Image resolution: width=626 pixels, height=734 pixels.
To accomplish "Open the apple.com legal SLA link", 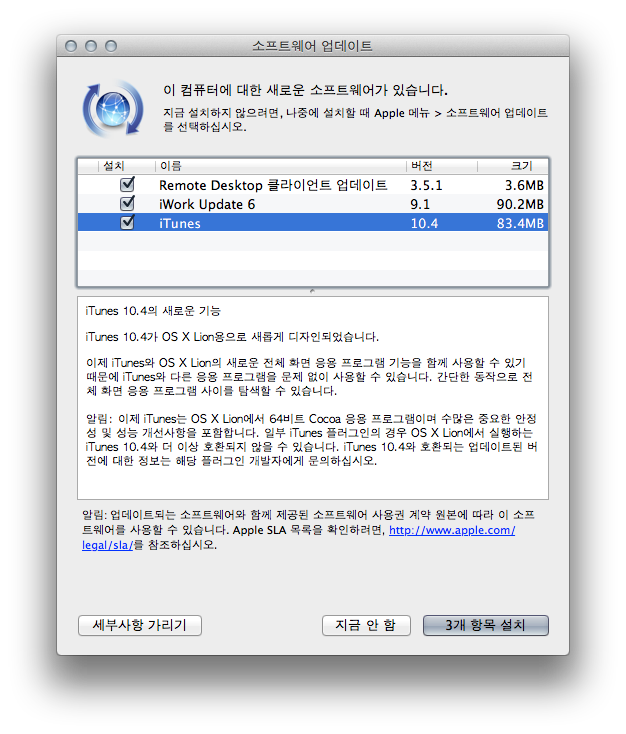I will coord(452,530).
